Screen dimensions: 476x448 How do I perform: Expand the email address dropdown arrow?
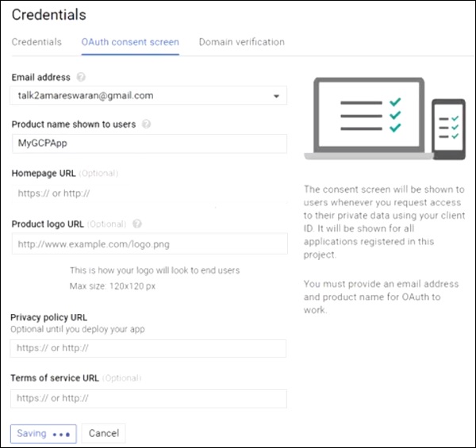pos(276,96)
